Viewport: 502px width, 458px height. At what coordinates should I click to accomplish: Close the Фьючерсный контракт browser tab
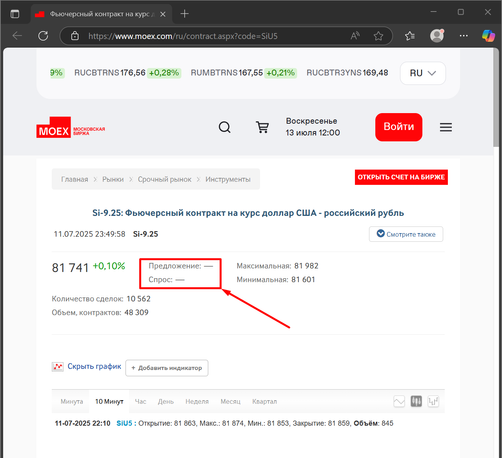tap(163, 14)
